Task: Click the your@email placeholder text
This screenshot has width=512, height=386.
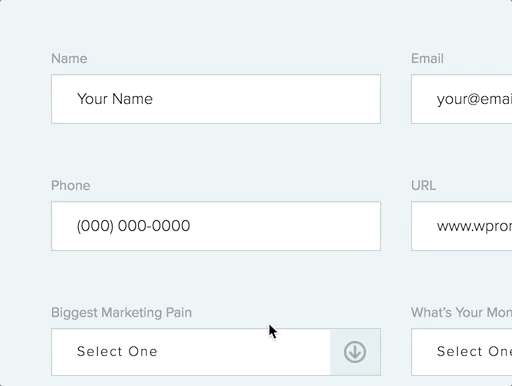Action: point(474,99)
